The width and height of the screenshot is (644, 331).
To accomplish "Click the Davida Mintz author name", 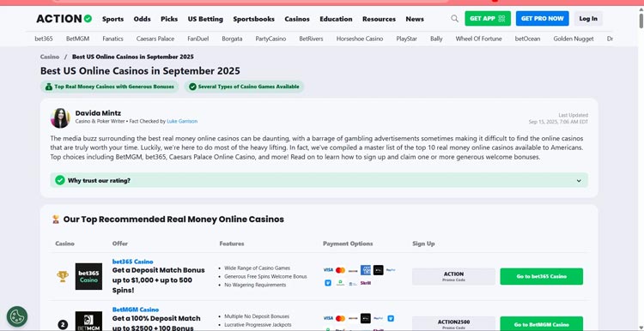I will point(98,113).
